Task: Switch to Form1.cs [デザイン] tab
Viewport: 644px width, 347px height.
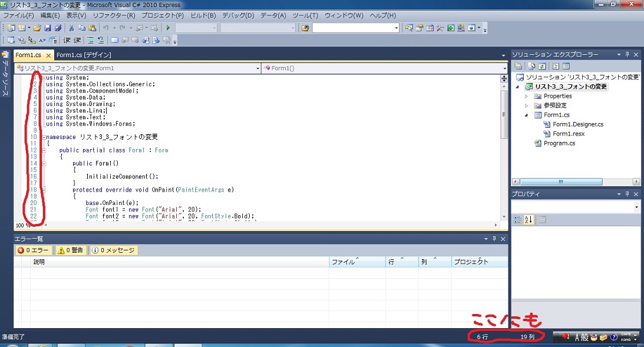Action: pos(84,55)
